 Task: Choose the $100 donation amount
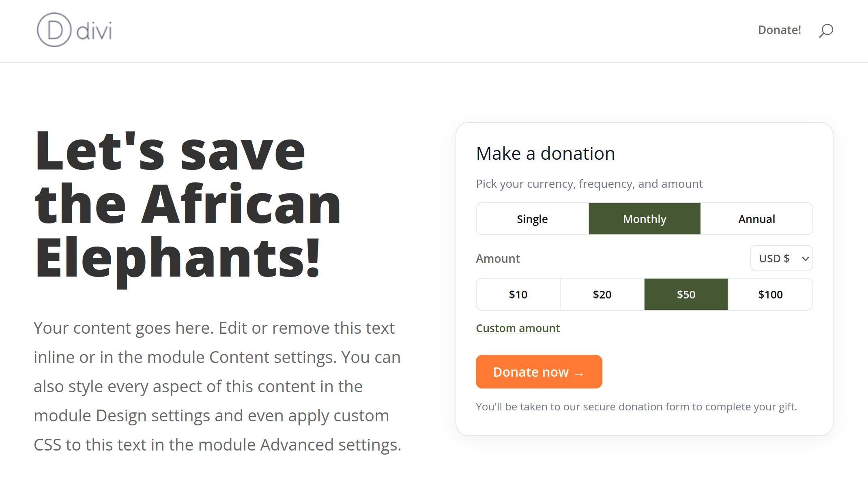770,294
